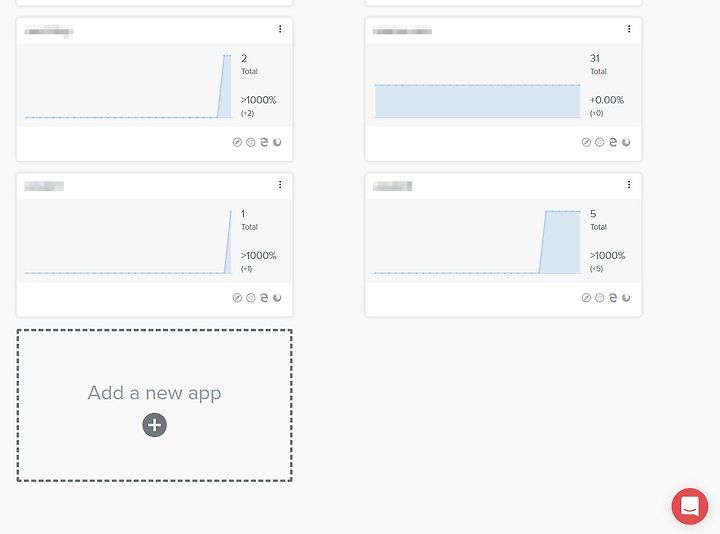Click Firefox icon on the 5 Total card
Screen dimensions: 720x534
(626, 298)
